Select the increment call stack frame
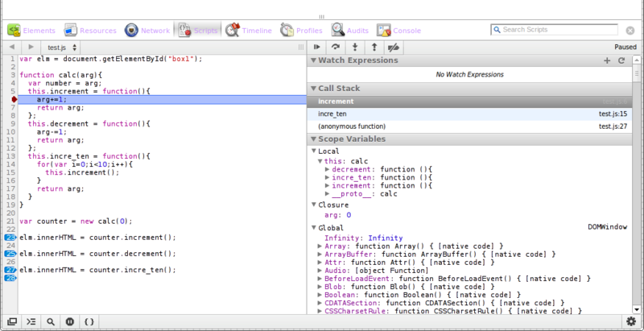 [469, 101]
